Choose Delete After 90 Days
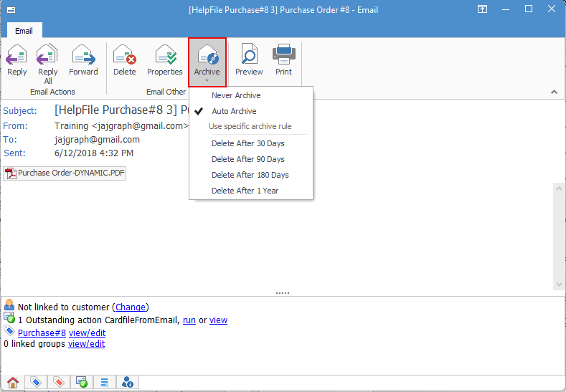The width and height of the screenshot is (566, 392). [251, 159]
